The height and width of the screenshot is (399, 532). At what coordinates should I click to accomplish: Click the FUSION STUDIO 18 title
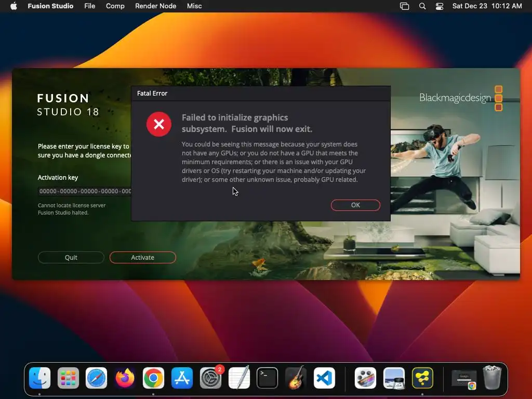click(x=68, y=105)
